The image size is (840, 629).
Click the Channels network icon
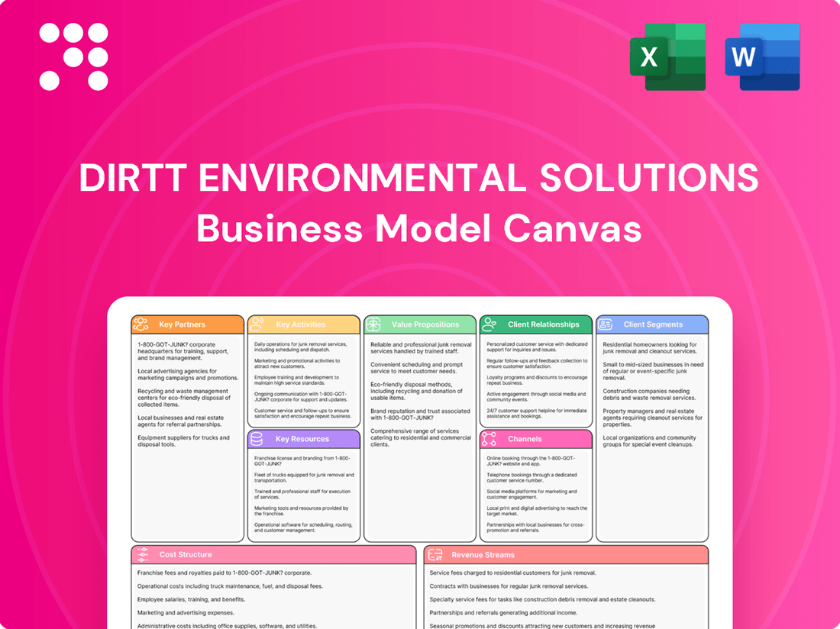(489, 439)
